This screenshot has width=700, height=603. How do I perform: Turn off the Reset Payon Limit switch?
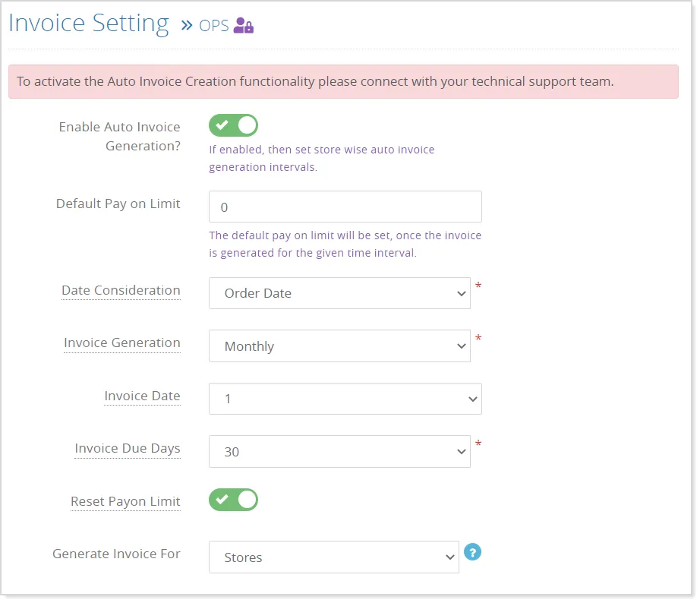(x=233, y=500)
